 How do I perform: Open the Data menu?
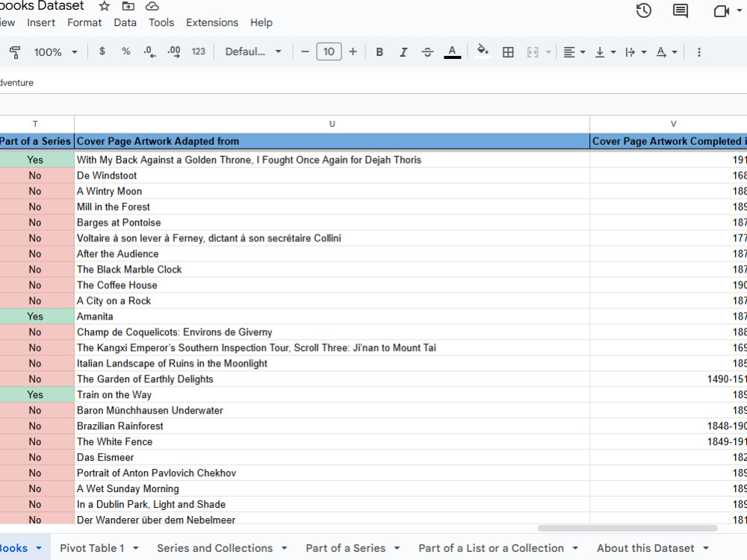[125, 22]
